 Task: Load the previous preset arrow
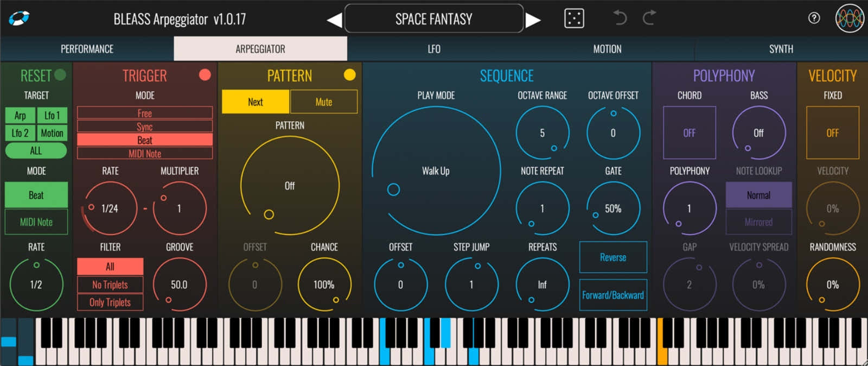coord(334,20)
